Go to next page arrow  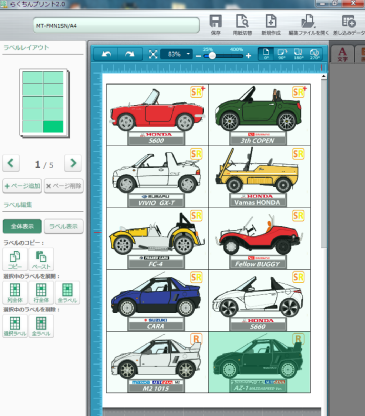[73, 163]
